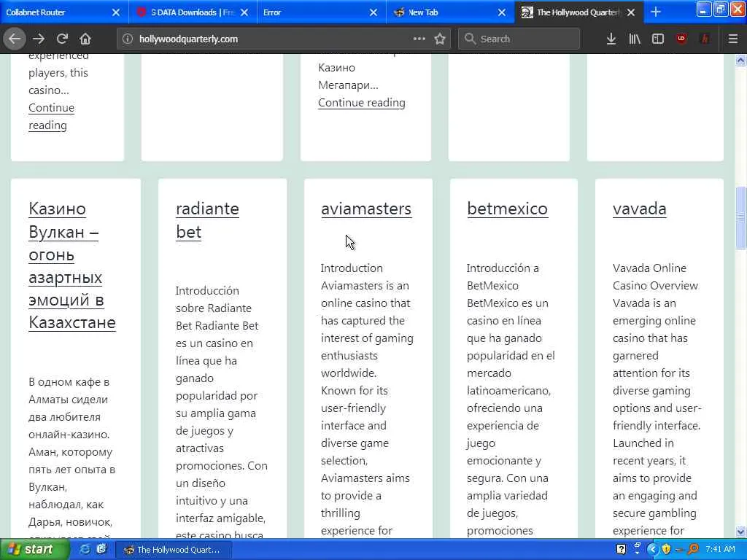Image resolution: width=747 pixels, height=560 pixels.
Task: Click the dark red extension icon beside uBlock
Action: pos(705,39)
